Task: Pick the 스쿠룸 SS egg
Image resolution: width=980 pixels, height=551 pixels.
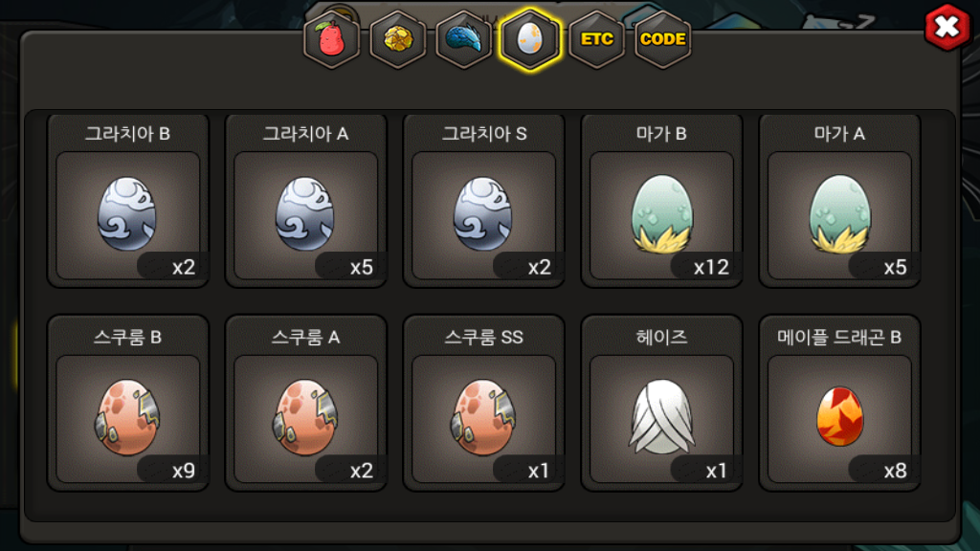Action: point(483,403)
